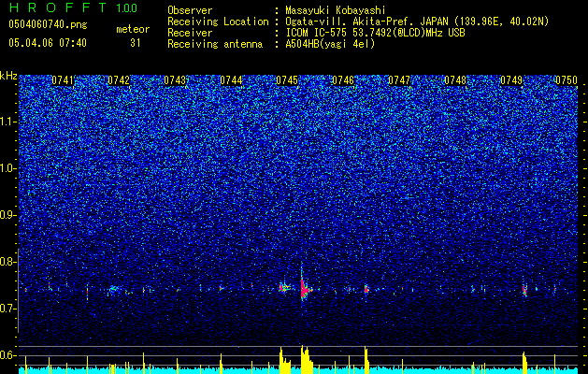Viewport: 588px width, 374px height.
Task: Click the A504HB(yagi 4el) antenna text
Action: (x=330, y=44)
